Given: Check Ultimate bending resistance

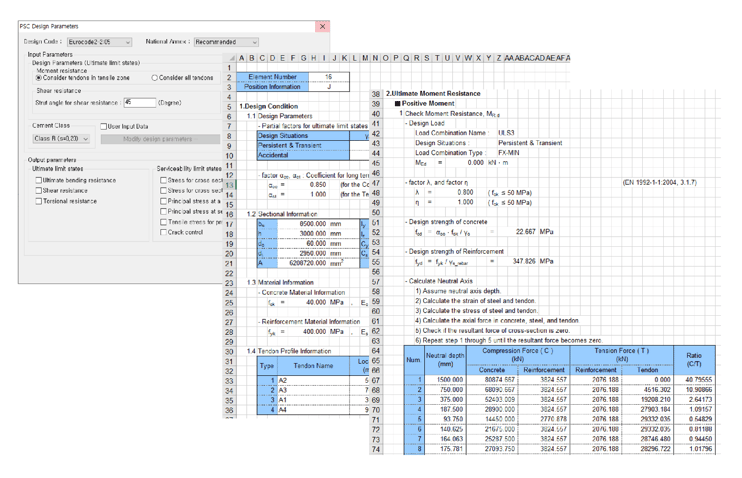Looking at the screenshot, I should coord(38,181).
